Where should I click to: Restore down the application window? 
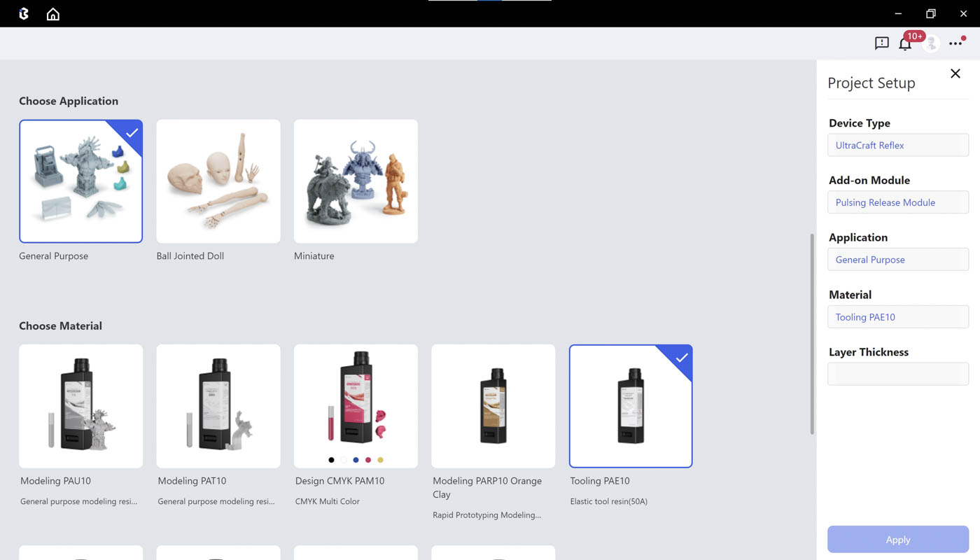(931, 13)
